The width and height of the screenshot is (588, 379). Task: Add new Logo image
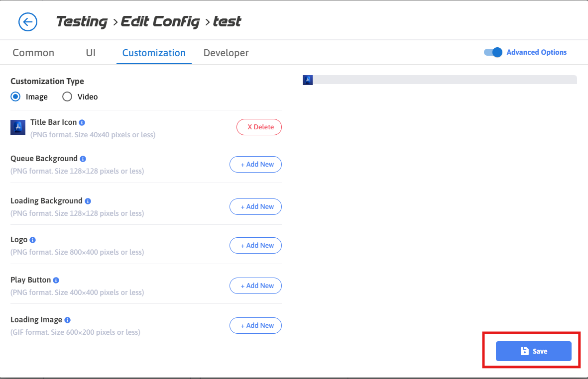[x=255, y=245]
